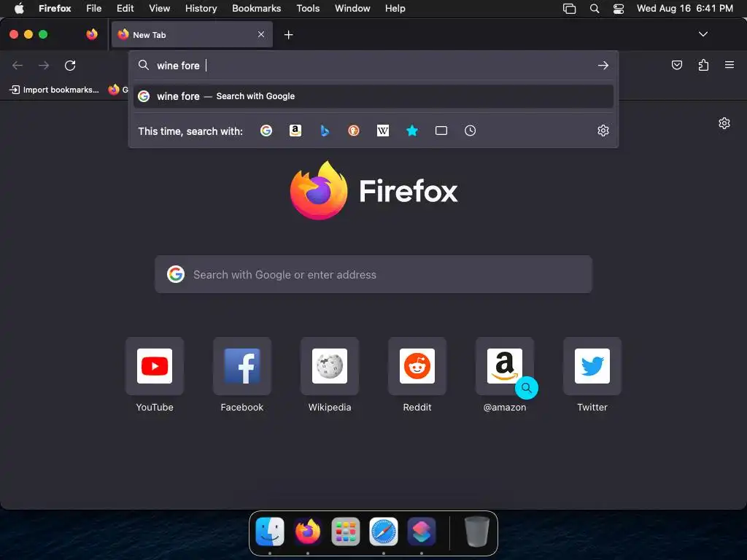The height and width of the screenshot is (560, 747).
Task: Click the date and time in menu bar
Action: point(684,8)
